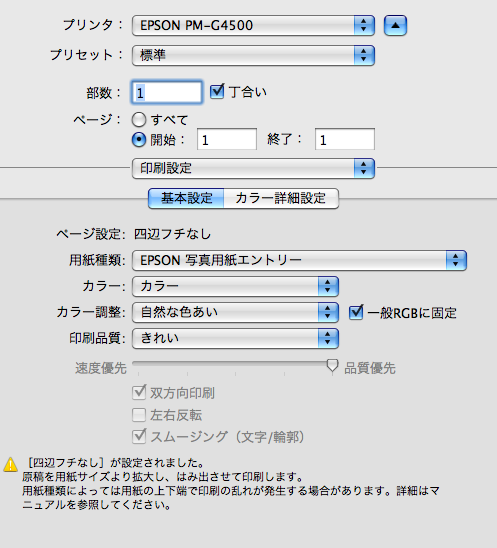Viewport: 497px width, 548px height.
Task: Enable the 左右反転 checkbox
Action: 139,415
